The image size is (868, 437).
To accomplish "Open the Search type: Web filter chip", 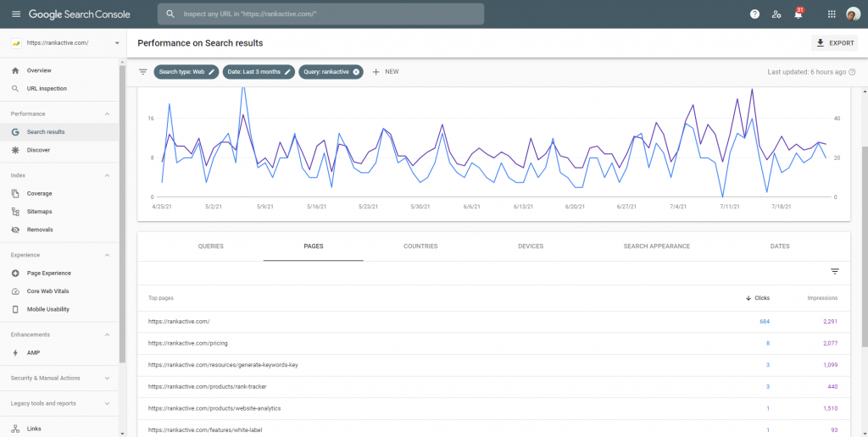I will (x=186, y=72).
